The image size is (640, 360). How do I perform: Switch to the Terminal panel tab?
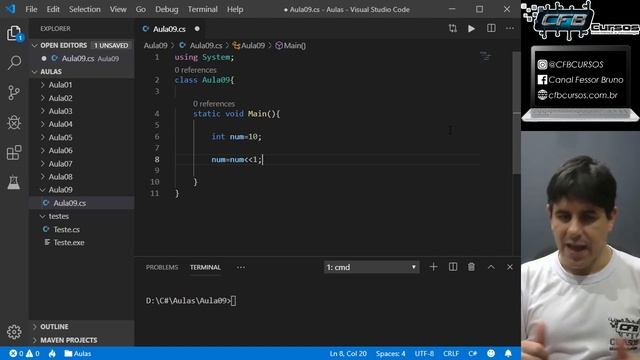click(x=205, y=267)
